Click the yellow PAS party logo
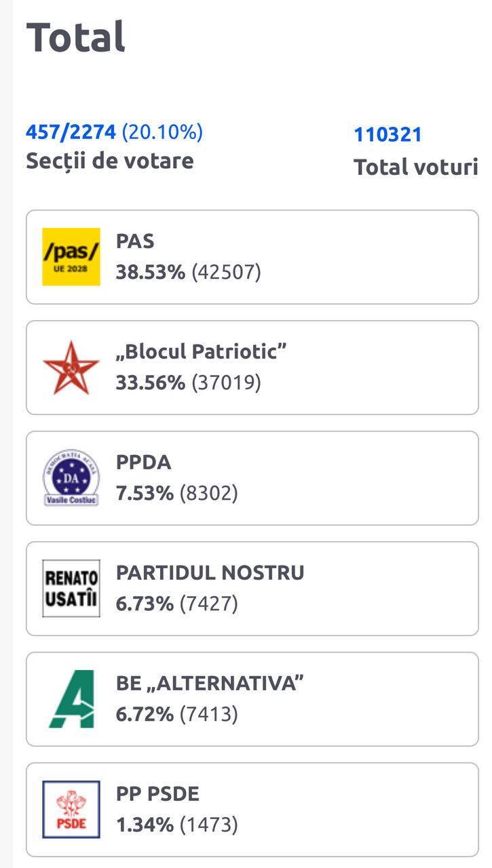The width and height of the screenshot is (492, 868). [71, 257]
